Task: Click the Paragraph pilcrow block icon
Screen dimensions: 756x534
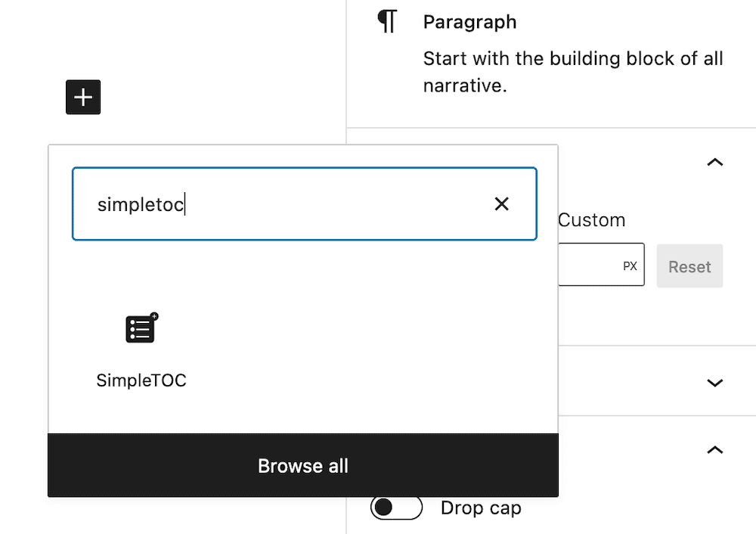Action: [x=387, y=22]
